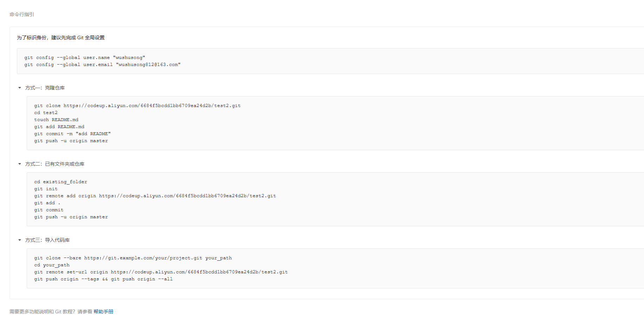Viewport: 644px width, 320px height.
Task: Click the git remote set-url origin command line
Action: click(161, 272)
